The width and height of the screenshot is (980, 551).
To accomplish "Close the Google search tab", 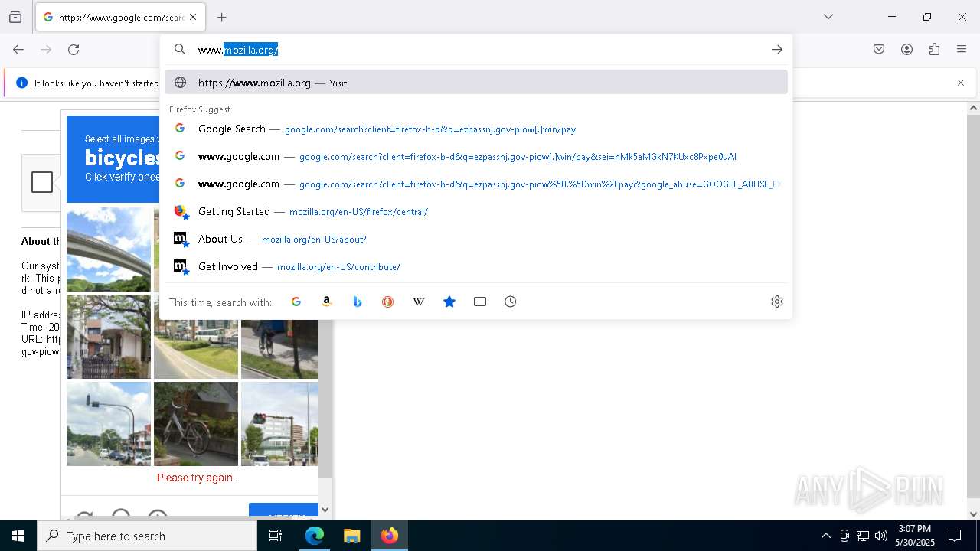I will (x=193, y=17).
